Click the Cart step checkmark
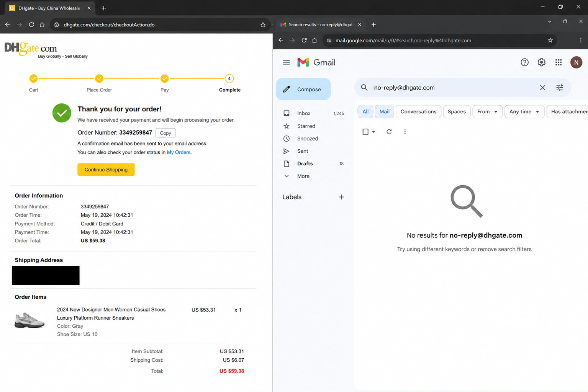Image resolution: width=588 pixels, height=392 pixels. tap(34, 78)
